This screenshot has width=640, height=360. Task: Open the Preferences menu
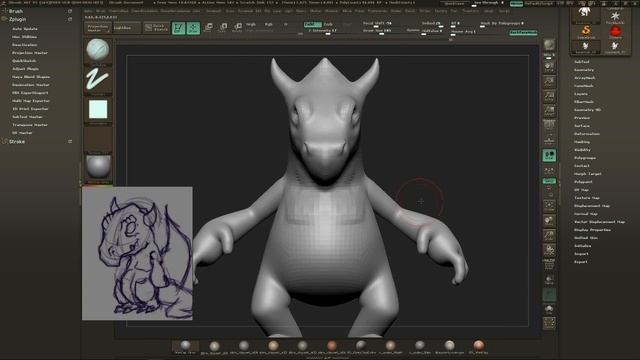pyautogui.click(x=377, y=11)
